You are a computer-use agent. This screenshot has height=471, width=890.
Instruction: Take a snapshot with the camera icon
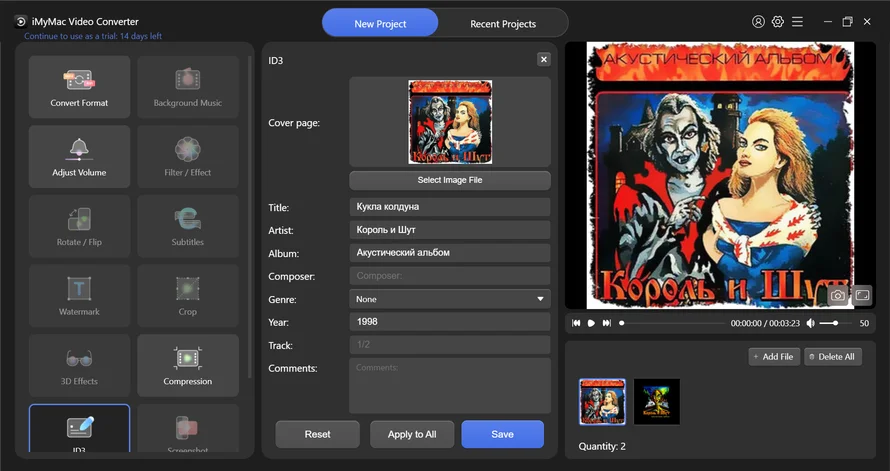point(838,296)
